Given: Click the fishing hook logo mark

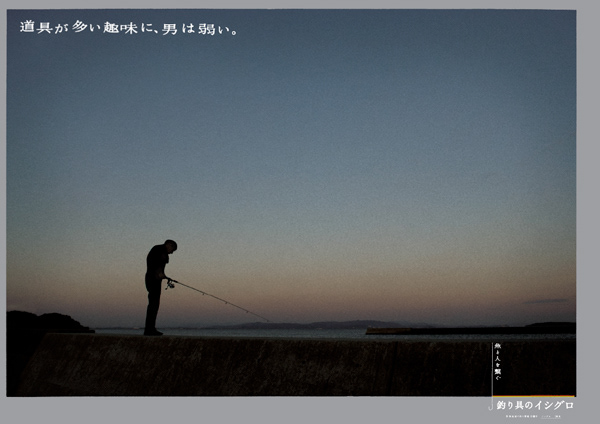Looking at the screenshot, I should coord(491,376).
